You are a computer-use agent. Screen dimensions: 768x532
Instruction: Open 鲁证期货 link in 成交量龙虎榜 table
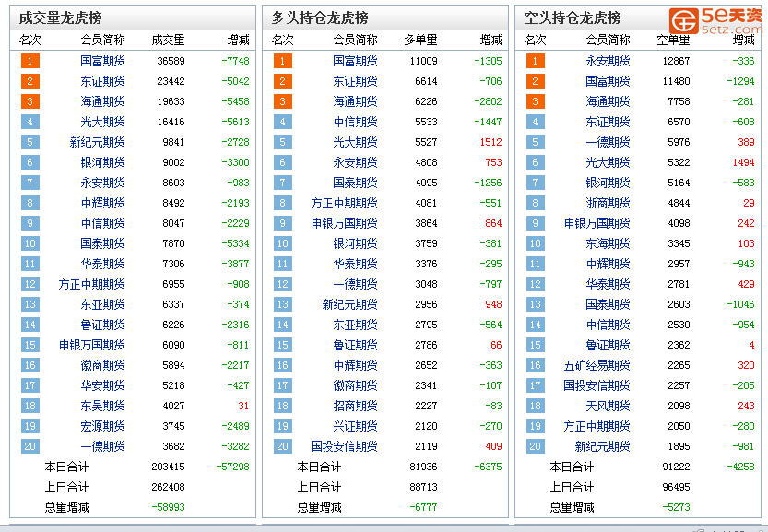(x=102, y=325)
